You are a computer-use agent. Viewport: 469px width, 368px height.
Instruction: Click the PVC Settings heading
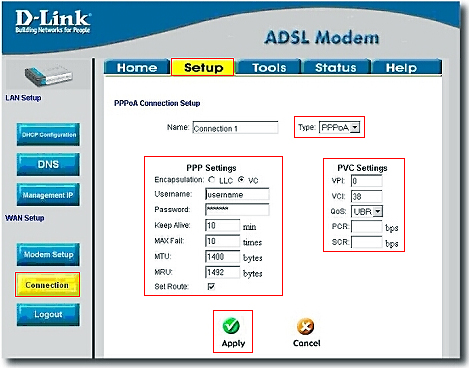tap(362, 168)
